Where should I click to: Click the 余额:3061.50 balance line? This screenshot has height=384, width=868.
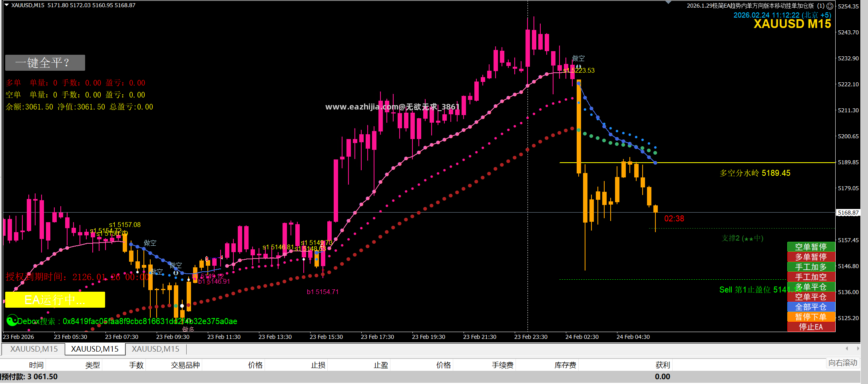click(x=79, y=107)
